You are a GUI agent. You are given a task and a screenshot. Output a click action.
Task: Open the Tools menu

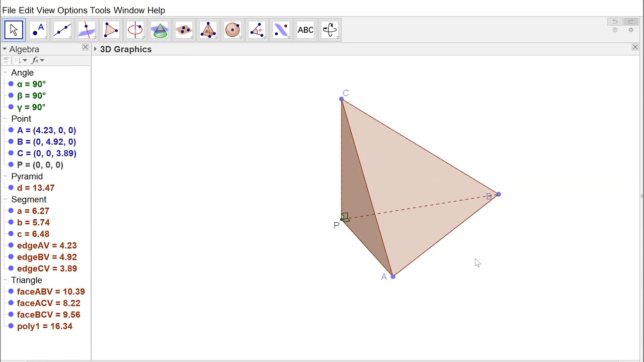pos(100,10)
